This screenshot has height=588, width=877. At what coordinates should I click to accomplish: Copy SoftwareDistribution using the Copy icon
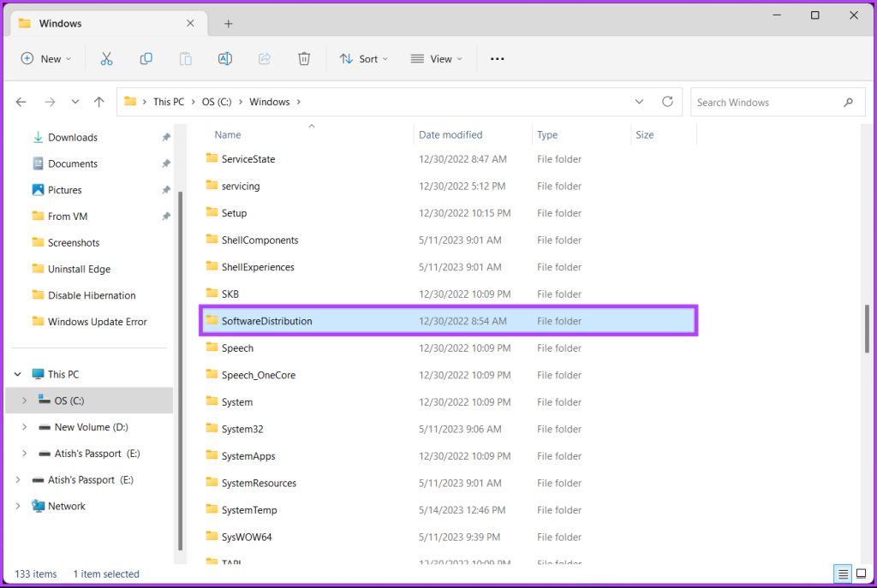tap(146, 58)
